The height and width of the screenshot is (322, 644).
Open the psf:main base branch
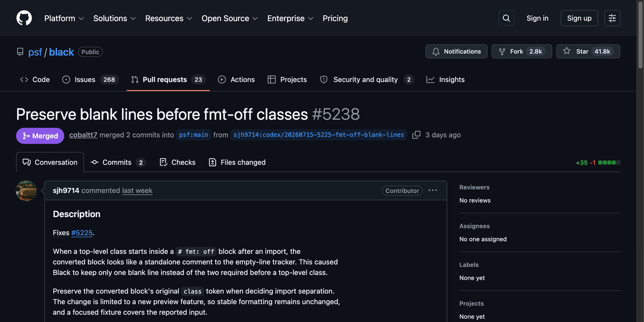193,135
